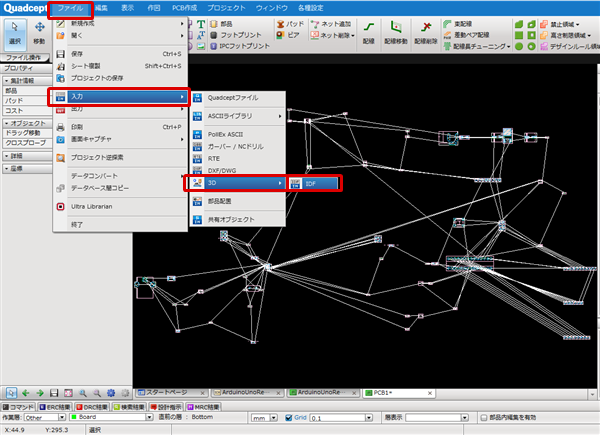Choose 部品配置 in the import submenu
This screenshot has width=600, height=435.
(x=238, y=201)
